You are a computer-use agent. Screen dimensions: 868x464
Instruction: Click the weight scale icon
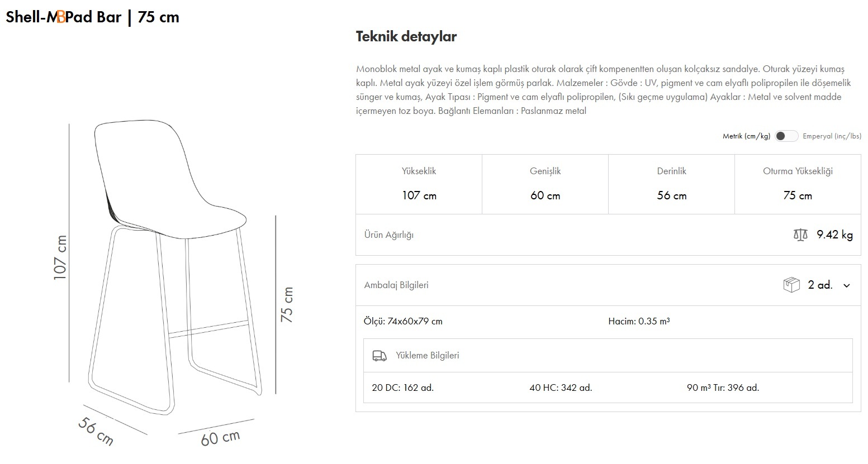800,235
